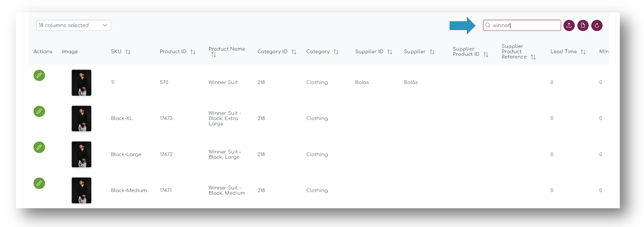The width and height of the screenshot is (644, 227).
Task: Open the 18 columns selected dropdown
Action: [x=74, y=25]
